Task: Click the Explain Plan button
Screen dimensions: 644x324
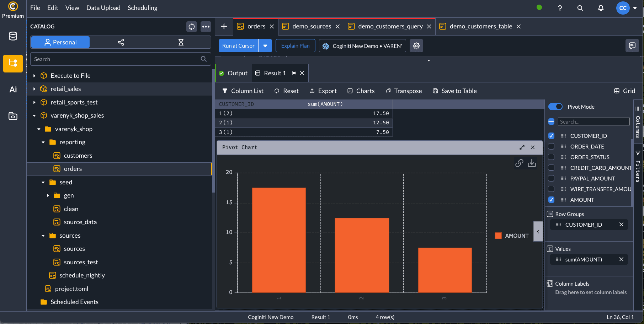Action: coord(295,46)
